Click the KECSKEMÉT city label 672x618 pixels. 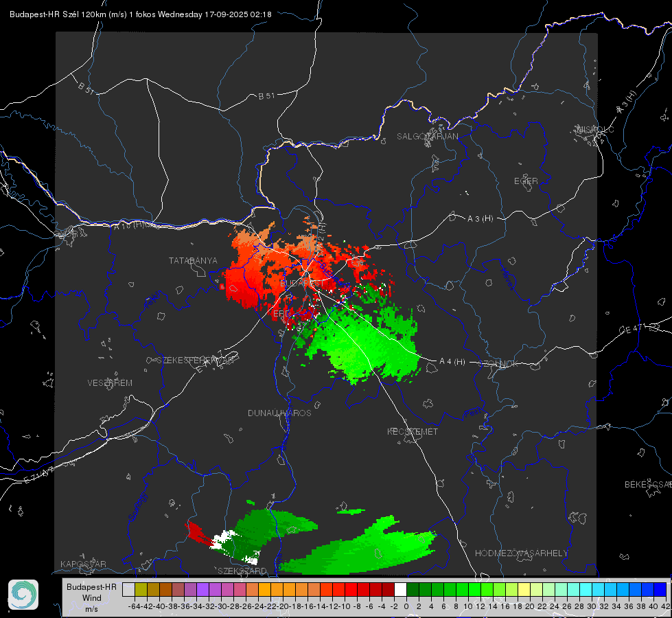click(x=413, y=431)
